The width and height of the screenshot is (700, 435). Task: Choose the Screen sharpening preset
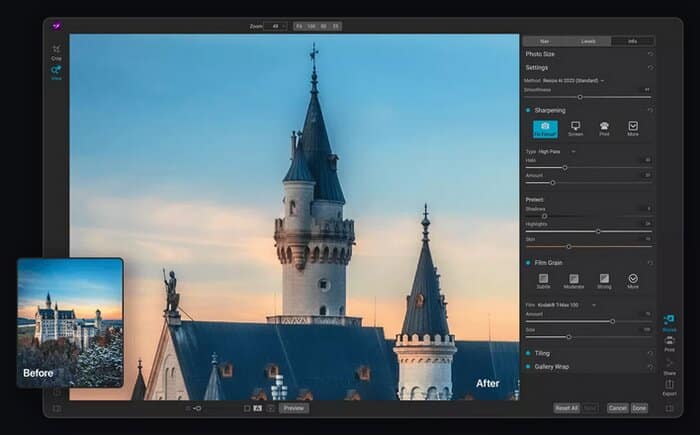point(575,129)
